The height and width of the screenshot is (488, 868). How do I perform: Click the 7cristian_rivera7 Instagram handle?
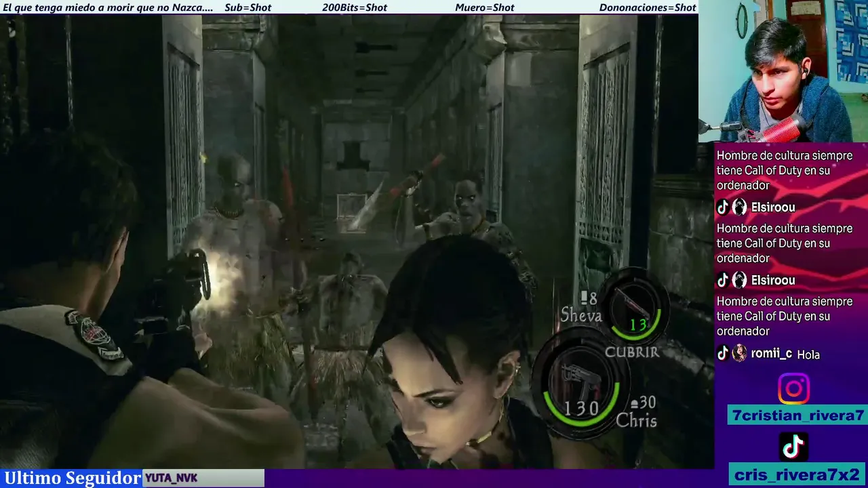[798, 415]
